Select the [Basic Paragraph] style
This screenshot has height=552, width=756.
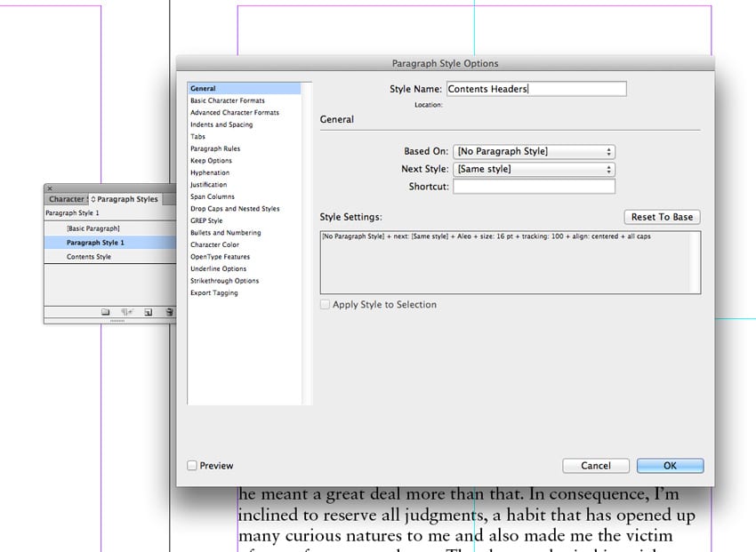coord(110,228)
